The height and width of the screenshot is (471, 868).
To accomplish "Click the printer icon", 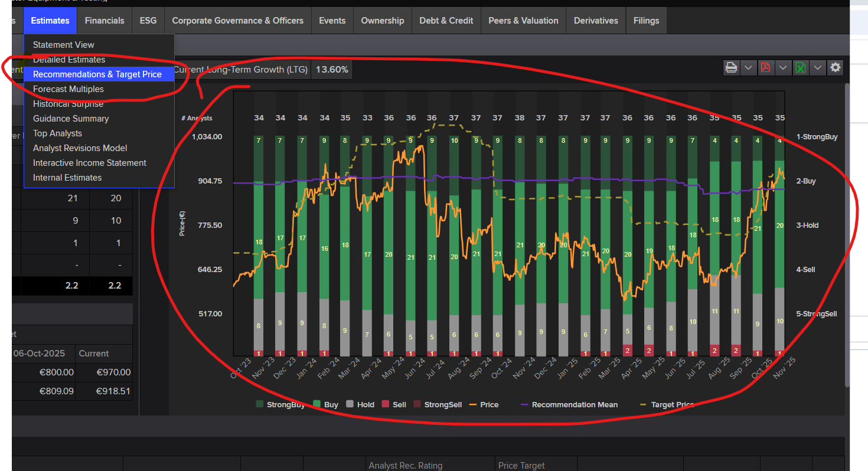I will click(x=731, y=67).
